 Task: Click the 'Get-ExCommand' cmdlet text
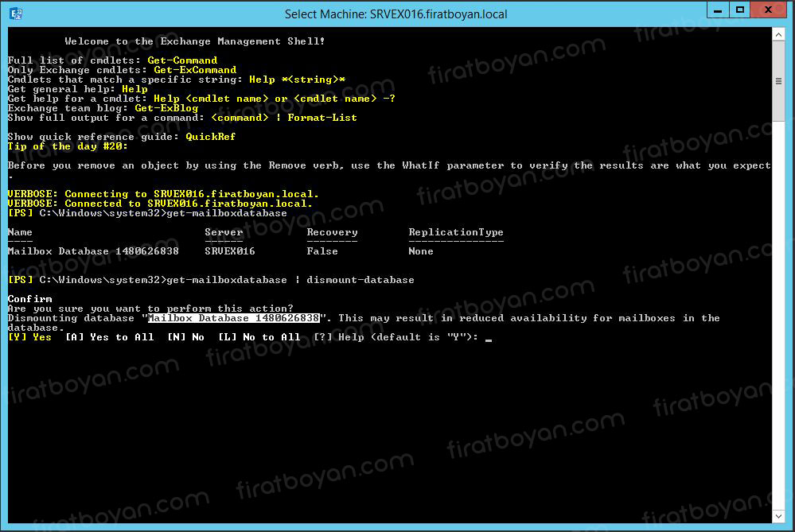pyautogui.click(x=195, y=70)
